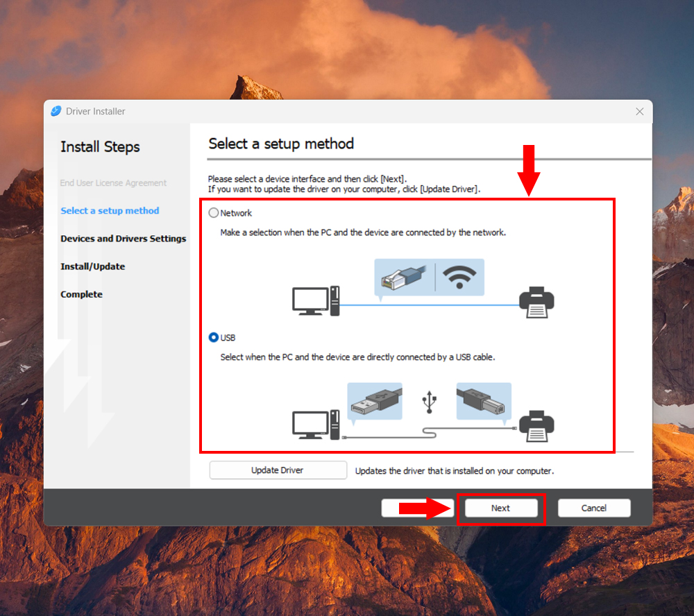Click the Network option description text
This screenshot has height=616, width=694.
click(x=363, y=232)
